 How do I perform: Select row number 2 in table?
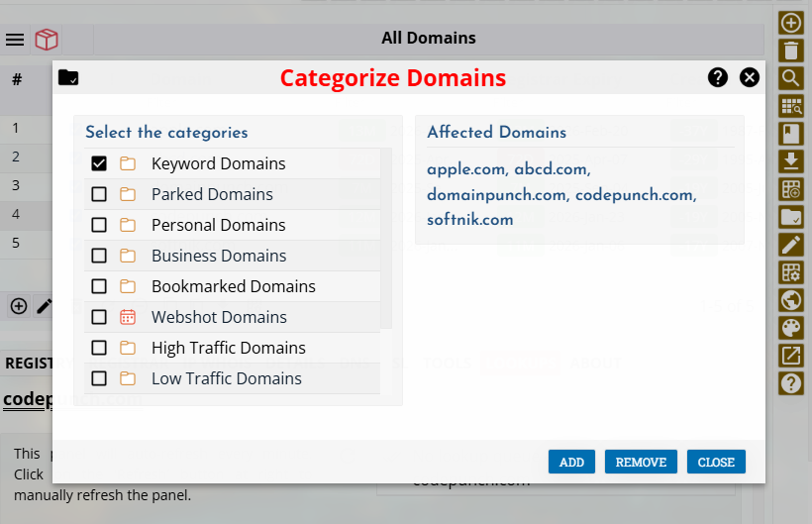pyautogui.click(x=16, y=157)
